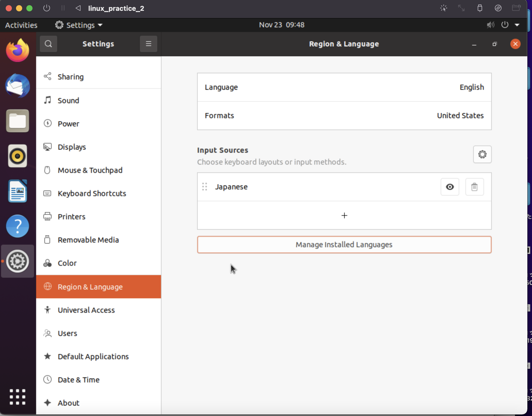Open Input Sources options gear
Screen dimensions: 532x416
[482, 154]
